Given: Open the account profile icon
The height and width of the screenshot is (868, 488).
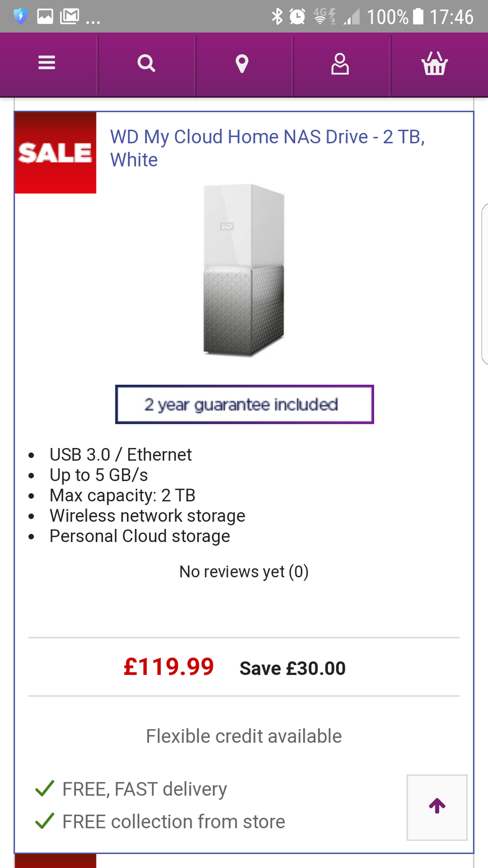Looking at the screenshot, I should click(x=340, y=63).
